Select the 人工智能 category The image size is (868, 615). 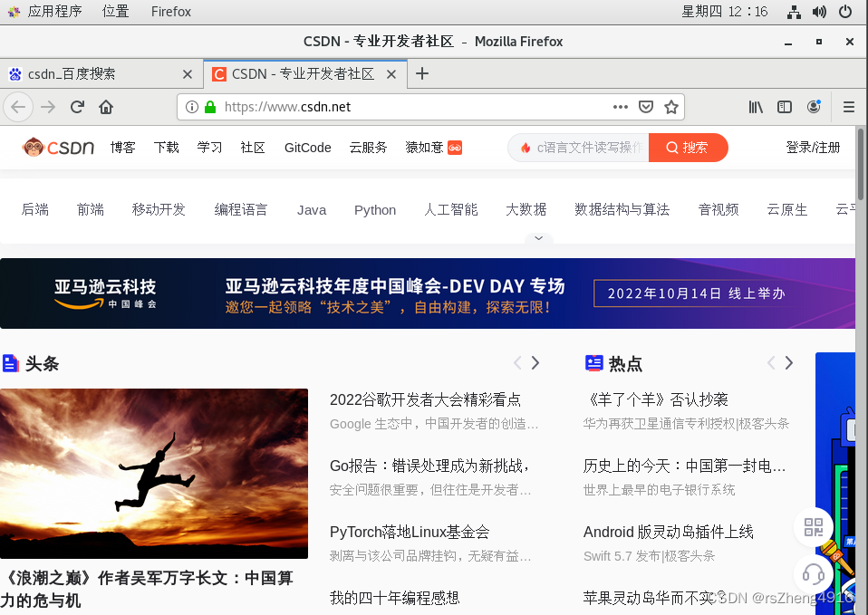coord(450,210)
